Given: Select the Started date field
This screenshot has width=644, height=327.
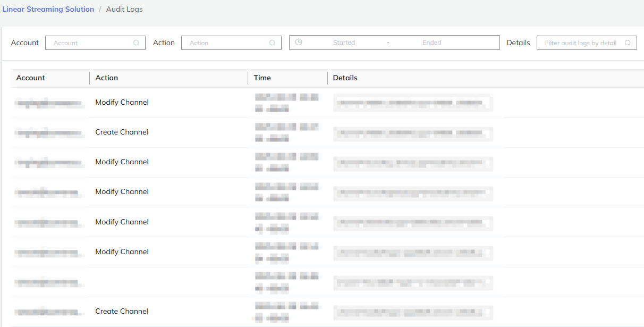Looking at the screenshot, I should click(344, 43).
